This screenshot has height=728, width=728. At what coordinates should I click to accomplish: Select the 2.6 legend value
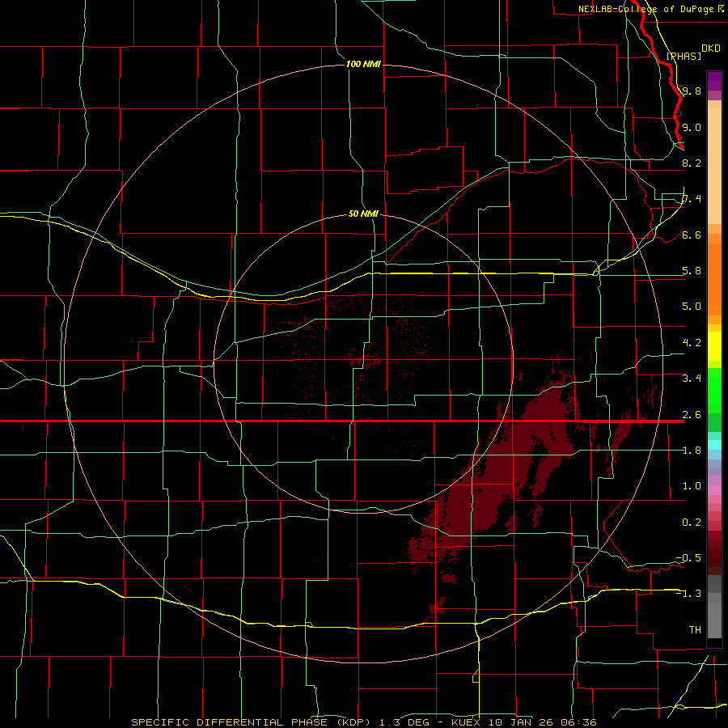(692, 414)
